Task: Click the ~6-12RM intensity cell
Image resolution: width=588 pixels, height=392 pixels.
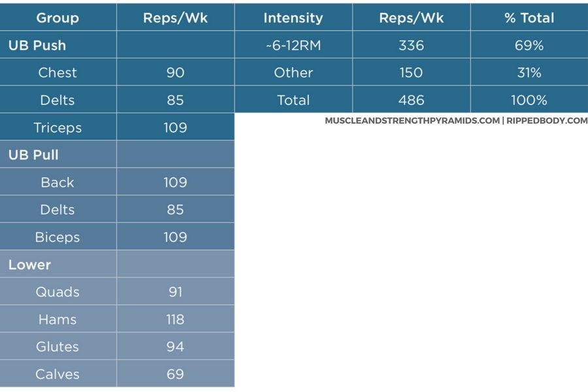Action: pos(293,46)
